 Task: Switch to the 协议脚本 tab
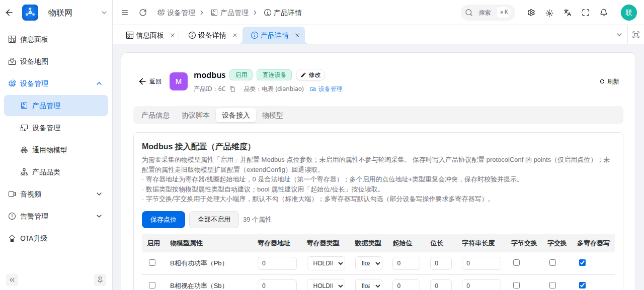click(196, 115)
